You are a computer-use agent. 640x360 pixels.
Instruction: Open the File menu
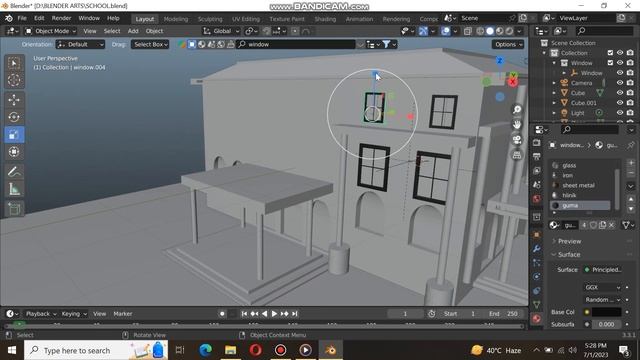click(22, 18)
